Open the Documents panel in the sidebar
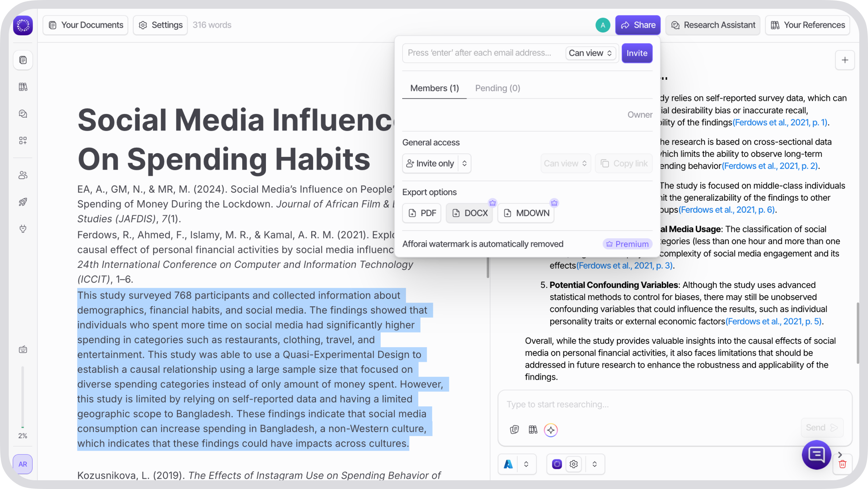The height and width of the screenshot is (489, 868). [23, 60]
